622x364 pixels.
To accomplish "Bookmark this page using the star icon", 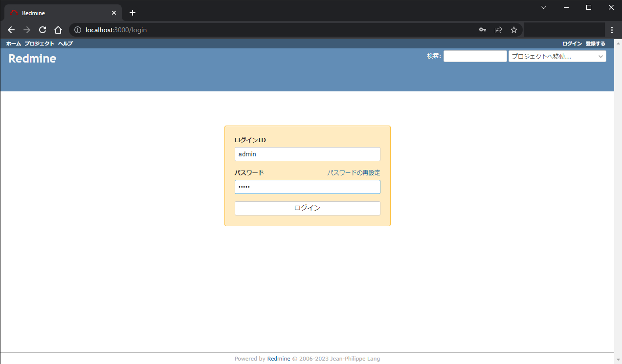I will [x=513, y=30].
